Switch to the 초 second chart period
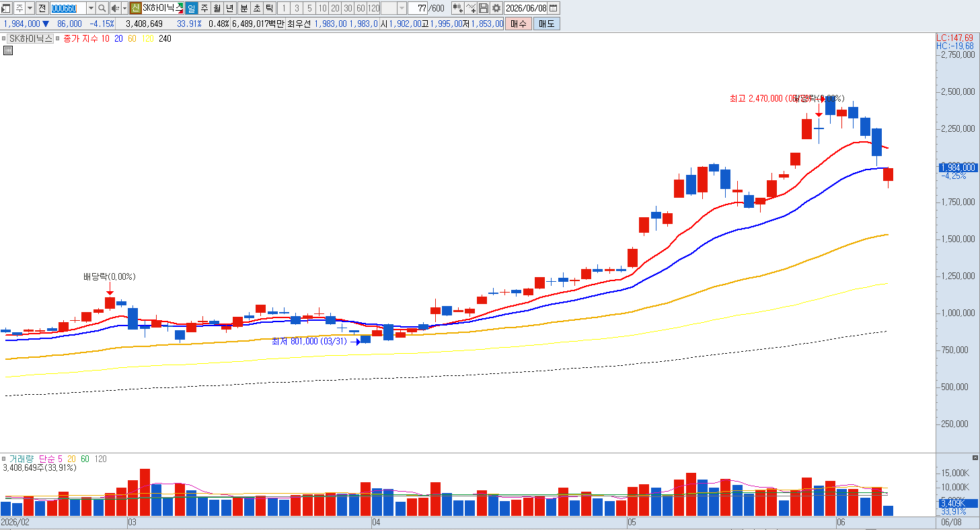 click(x=257, y=8)
